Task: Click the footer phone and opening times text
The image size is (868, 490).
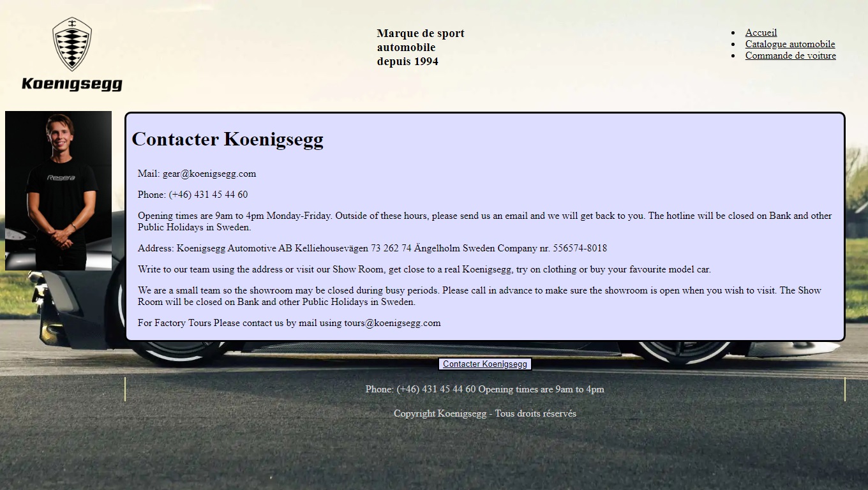Action: click(484, 389)
